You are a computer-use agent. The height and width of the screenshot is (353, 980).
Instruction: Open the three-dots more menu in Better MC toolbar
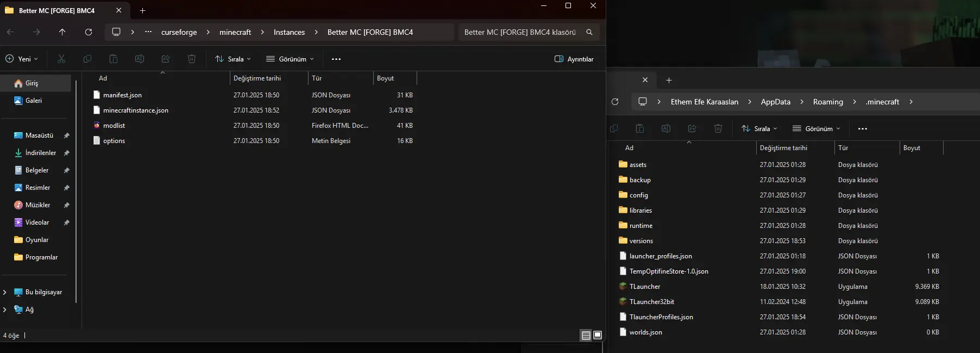pyautogui.click(x=336, y=59)
